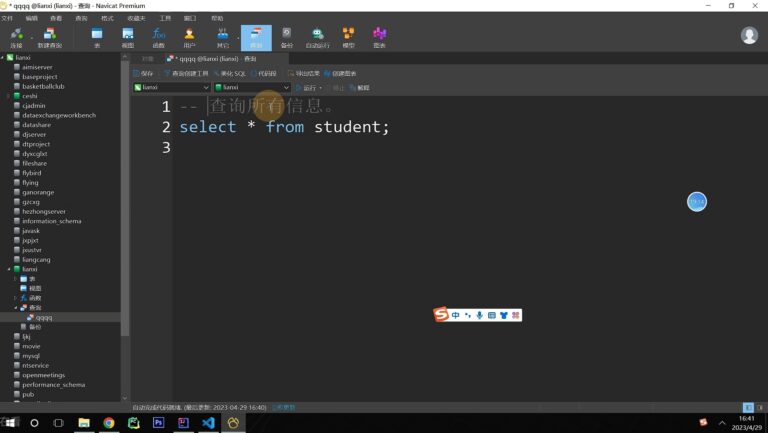The height and width of the screenshot is (433, 768).
Task: Open the Charts (图表) toolbar icon
Action: 379,38
